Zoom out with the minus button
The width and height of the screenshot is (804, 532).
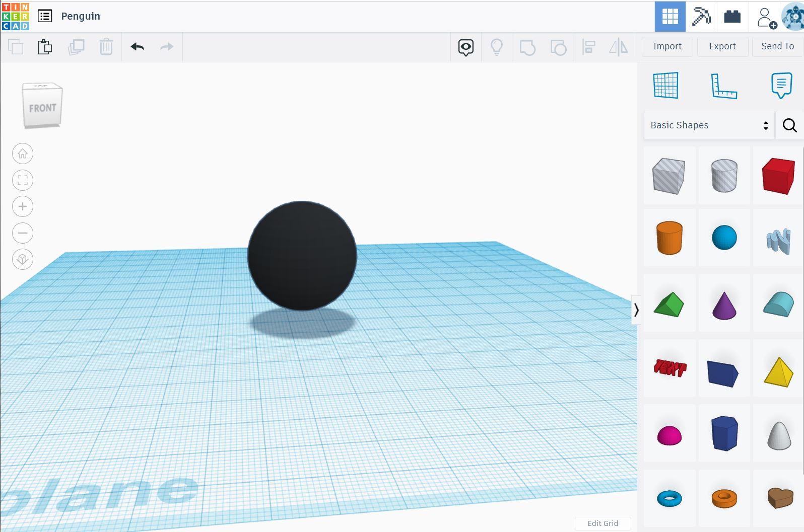[23, 233]
